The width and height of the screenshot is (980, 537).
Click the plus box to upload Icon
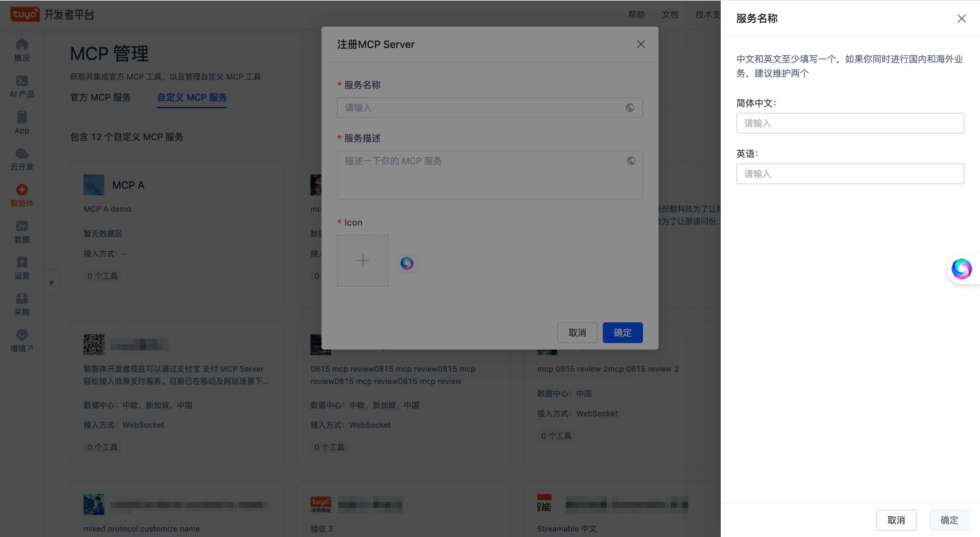click(363, 261)
